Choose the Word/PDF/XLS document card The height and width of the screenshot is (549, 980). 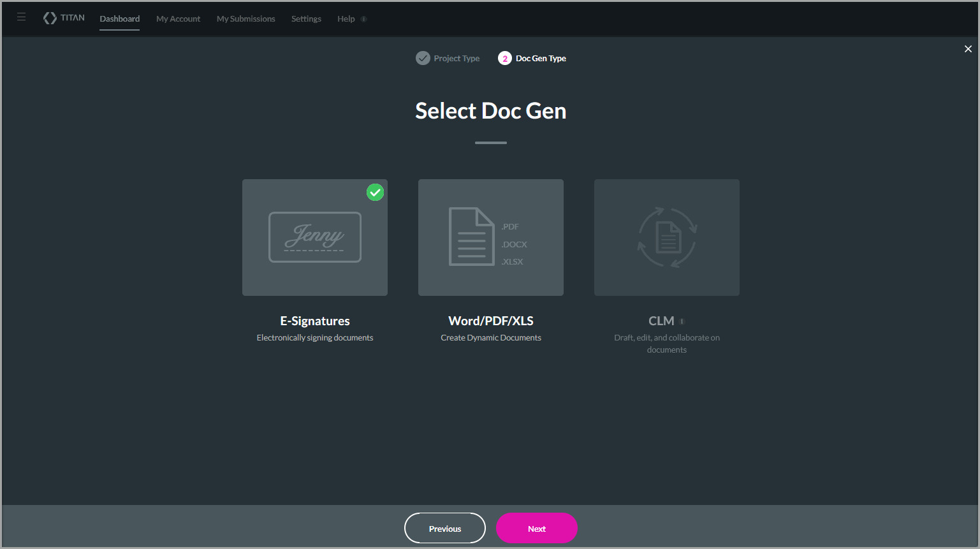pos(491,237)
